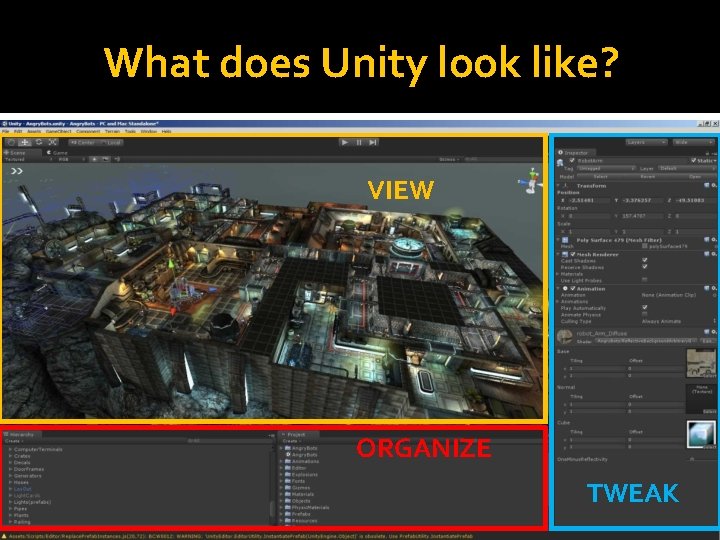Image resolution: width=720 pixels, height=540 pixels.
Task: Click the material preview sphere icon
Action: (564, 336)
